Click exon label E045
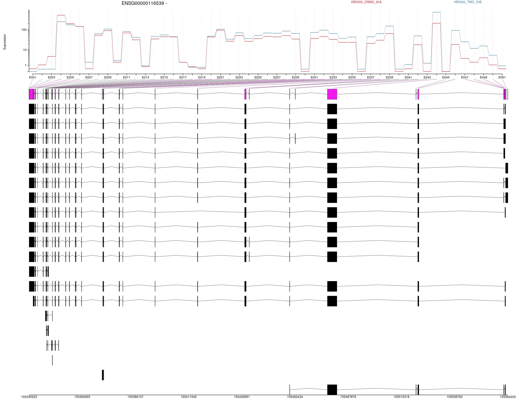The image size is (532, 401). (x=446, y=77)
